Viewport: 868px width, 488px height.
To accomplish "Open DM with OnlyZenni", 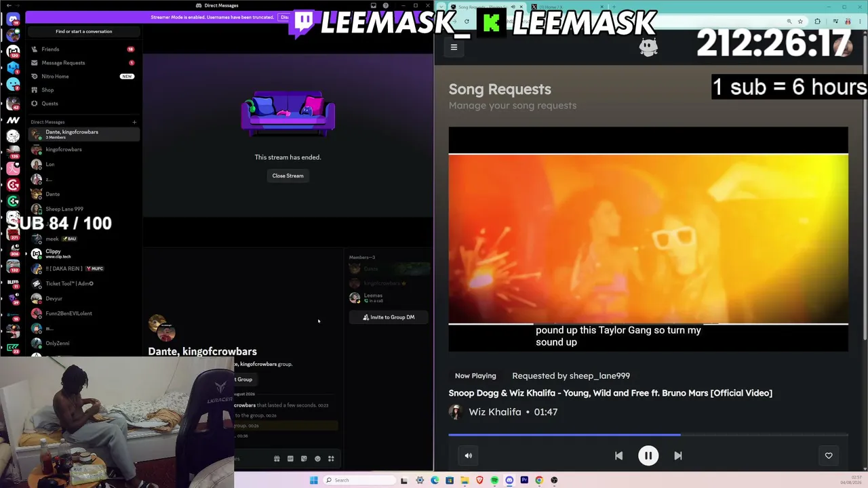I will (x=84, y=343).
